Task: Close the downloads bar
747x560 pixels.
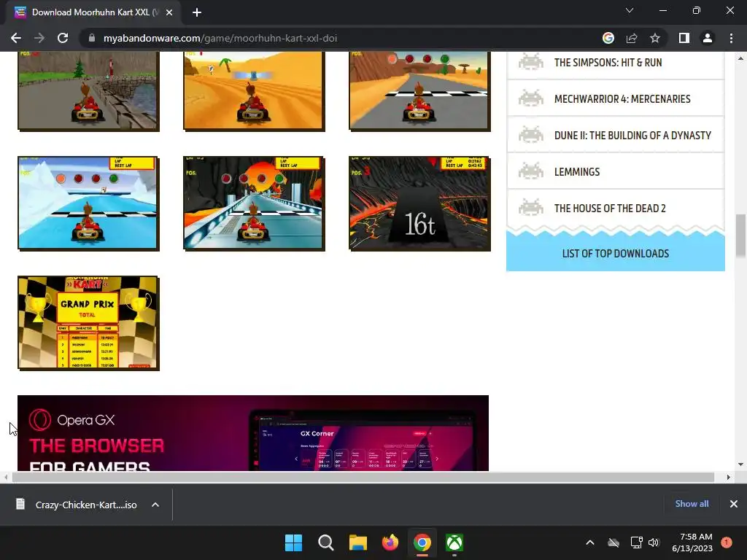Action: 734,504
